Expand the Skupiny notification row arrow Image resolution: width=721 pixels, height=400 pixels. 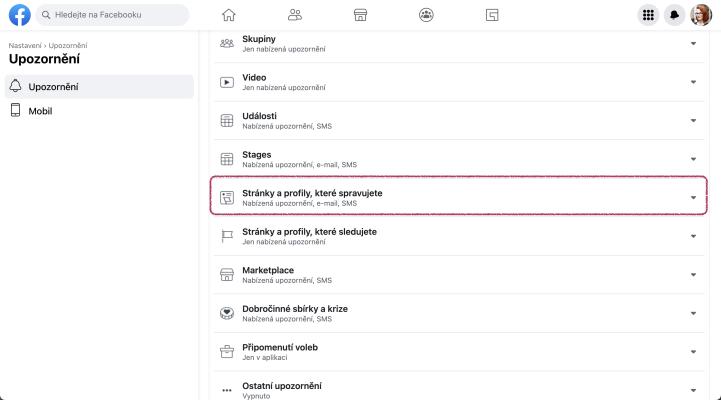(x=693, y=44)
